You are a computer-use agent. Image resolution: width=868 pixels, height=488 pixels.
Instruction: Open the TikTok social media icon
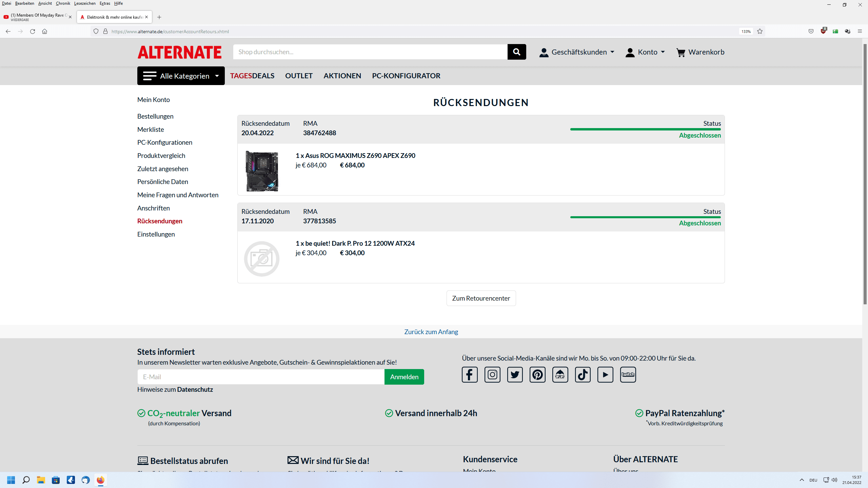point(583,374)
